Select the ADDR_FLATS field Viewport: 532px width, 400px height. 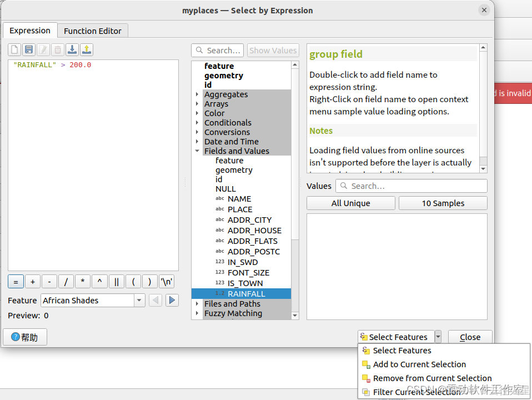253,241
